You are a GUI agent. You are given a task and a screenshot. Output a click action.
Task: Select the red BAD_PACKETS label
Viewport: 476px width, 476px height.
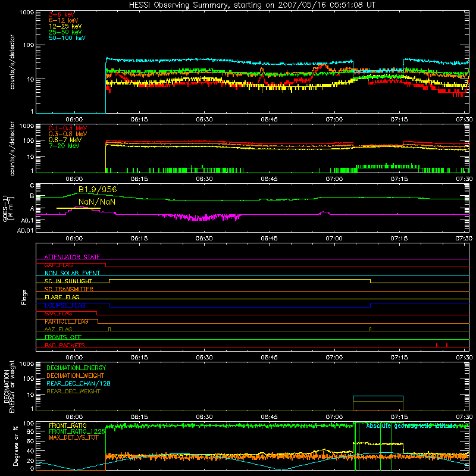coord(65,345)
